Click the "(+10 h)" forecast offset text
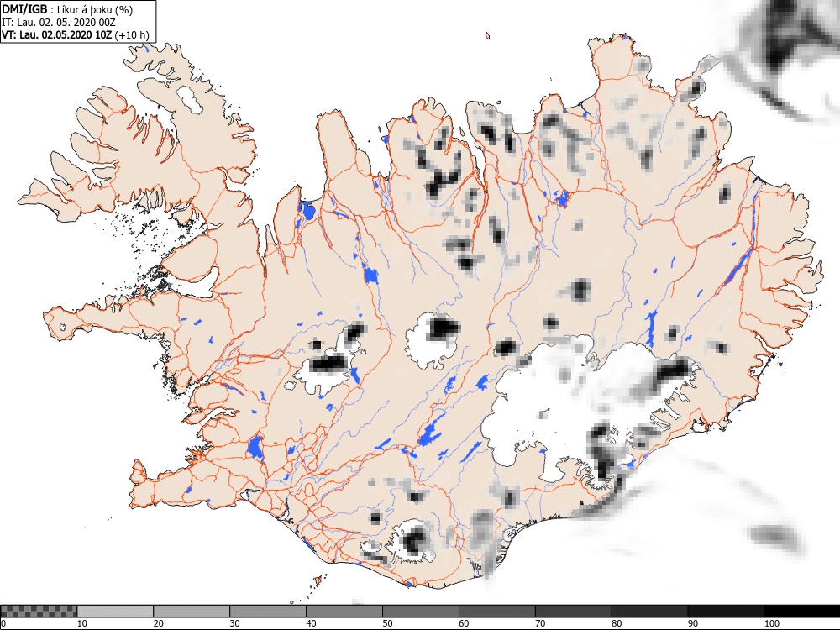Viewport: 840px width, 630px height. point(132,34)
